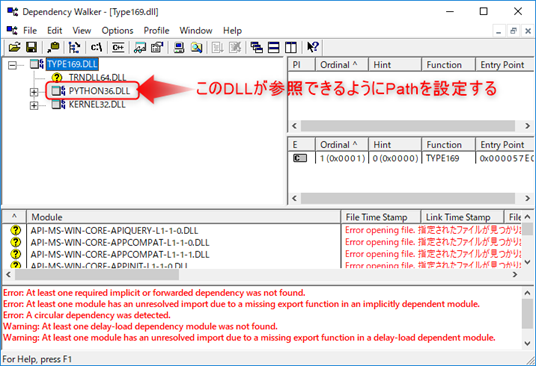Open System Information computer icon
This screenshot has height=366, width=536.
click(179, 47)
